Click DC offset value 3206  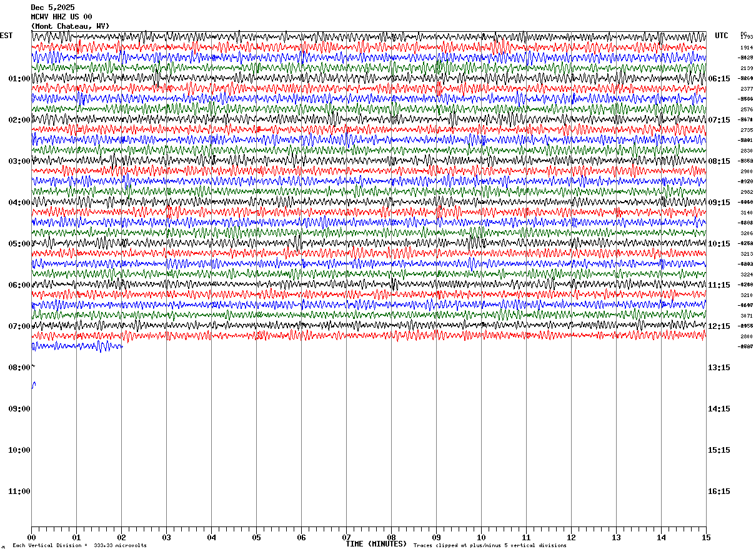[x=747, y=233]
